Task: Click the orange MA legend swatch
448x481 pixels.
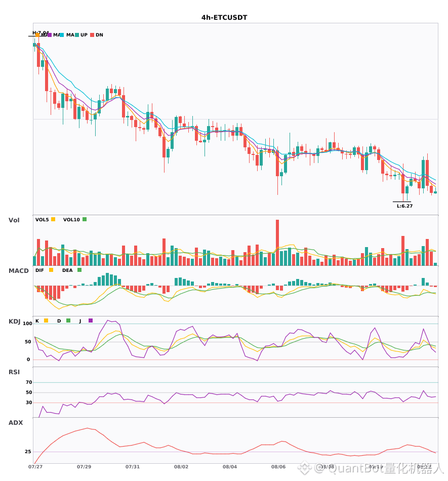Action: 37,35
